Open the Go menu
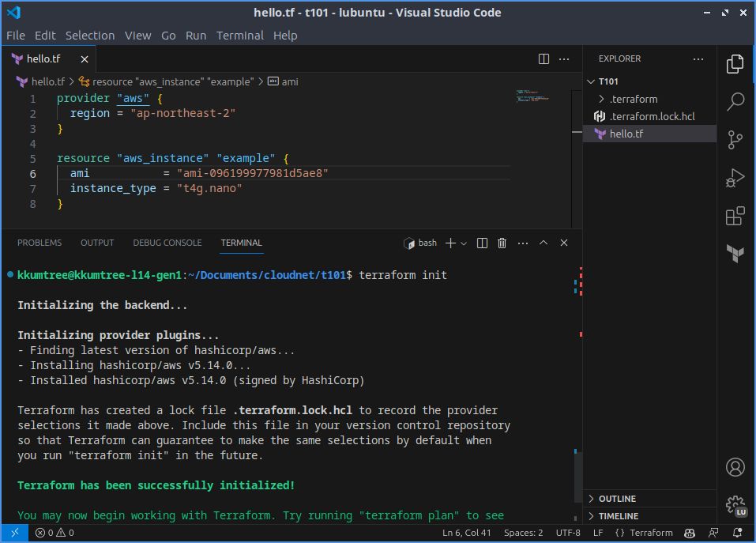The image size is (756, 543). coord(168,36)
